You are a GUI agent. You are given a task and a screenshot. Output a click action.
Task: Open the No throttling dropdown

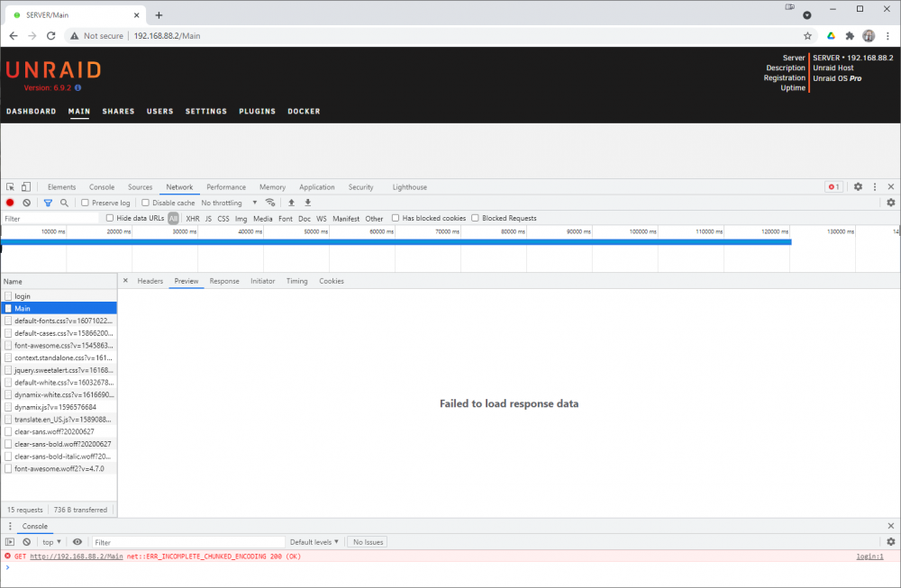229,203
